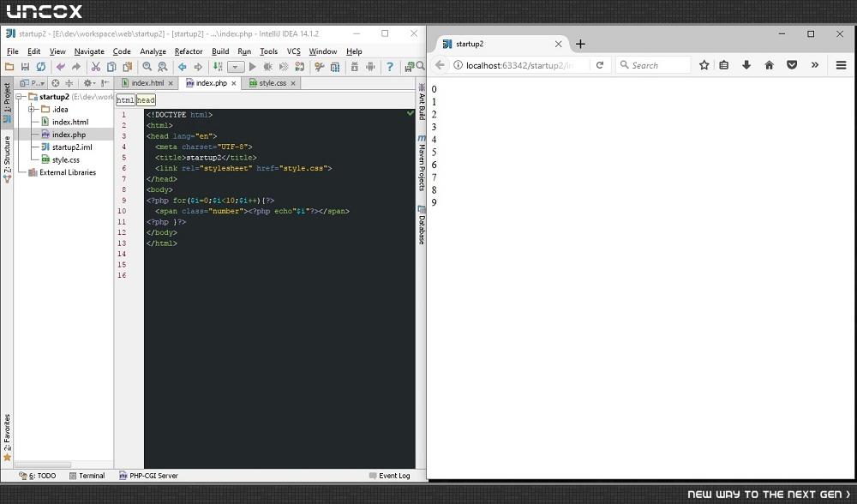Click the browser Home icon
The width and height of the screenshot is (857, 504).
[x=769, y=65]
